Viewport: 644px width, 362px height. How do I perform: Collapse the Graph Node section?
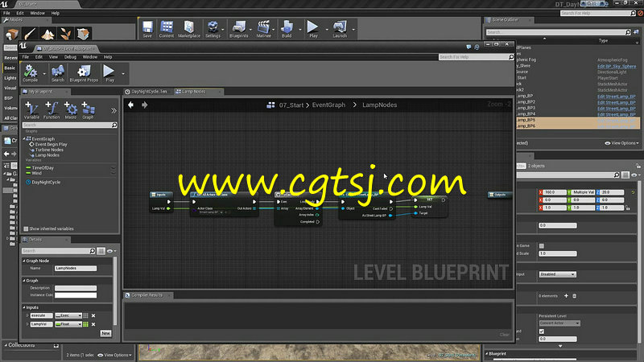point(24,261)
